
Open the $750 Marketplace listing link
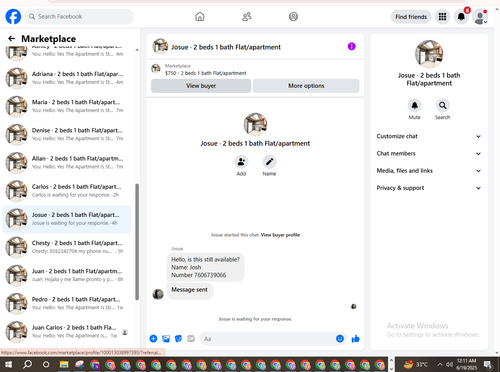pos(205,73)
